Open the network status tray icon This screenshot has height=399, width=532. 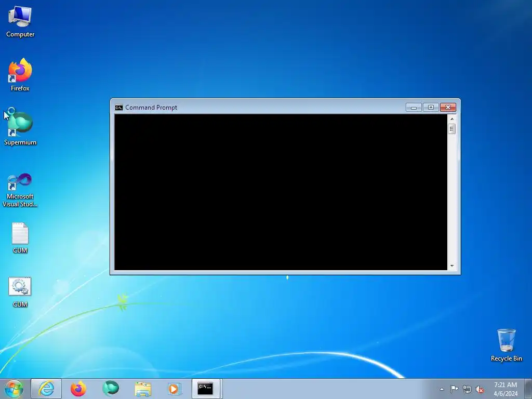click(x=467, y=389)
